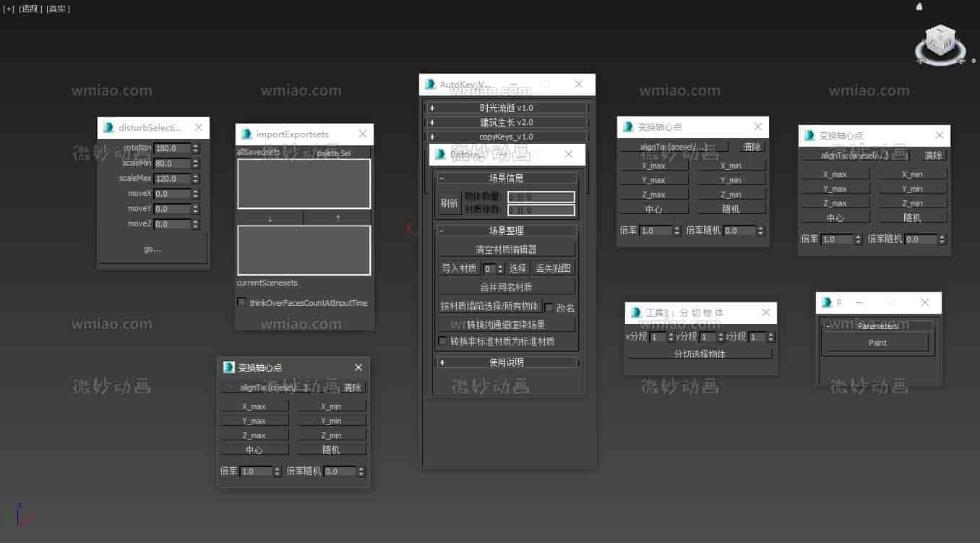Click the Paint button

pyautogui.click(x=877, y=343)
